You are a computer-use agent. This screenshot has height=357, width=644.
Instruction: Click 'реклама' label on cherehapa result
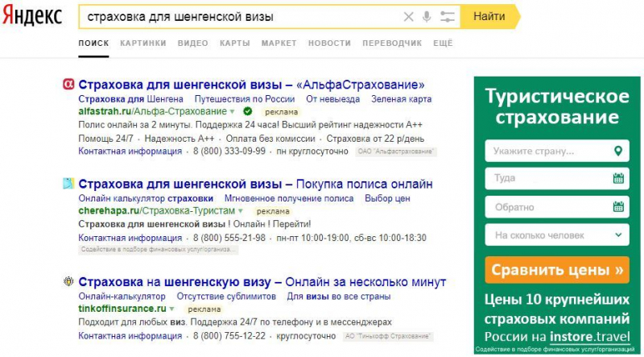pyautogui.click(x=273, y=211)
